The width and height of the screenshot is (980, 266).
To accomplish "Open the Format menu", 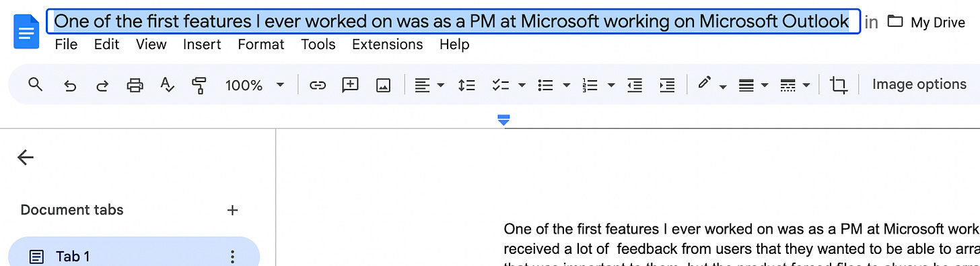I will point(261,45).
